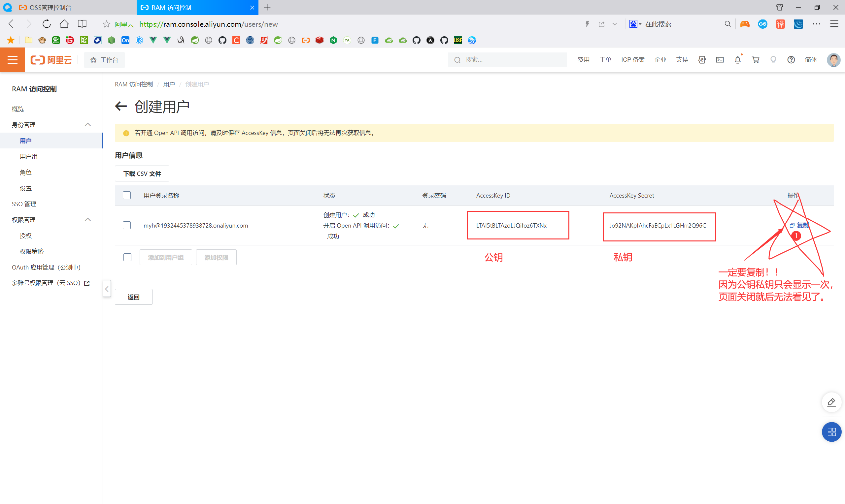This screenshot has height=504, width=845.
Task: Tick the checkbox beside 添加到用户组
Action: 127,257
